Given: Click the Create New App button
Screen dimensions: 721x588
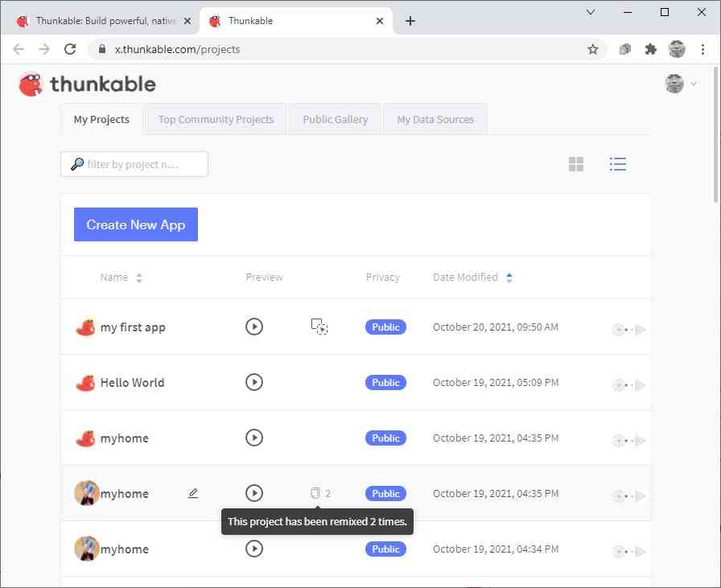Looking at the screenshot, I should click(136, 224).
